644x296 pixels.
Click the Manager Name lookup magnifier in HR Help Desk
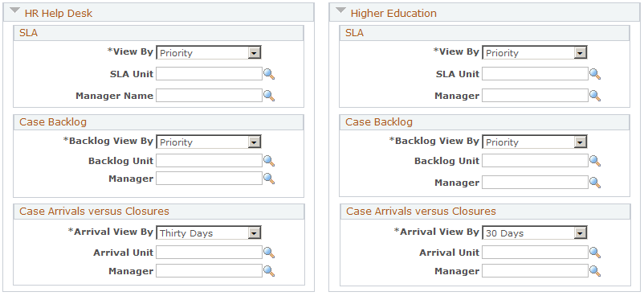point(269,96)
